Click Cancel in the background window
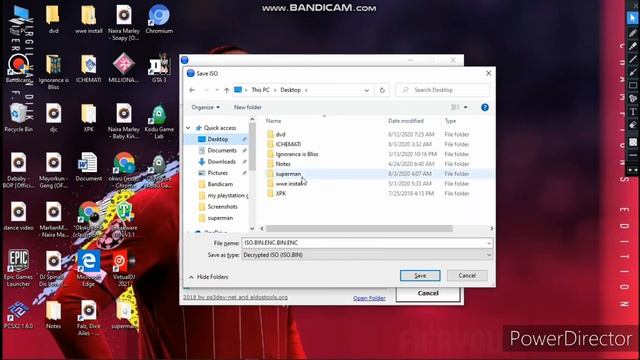Viewport: 640px width, 360px height. pyautogui.click(x=428, y=294)
